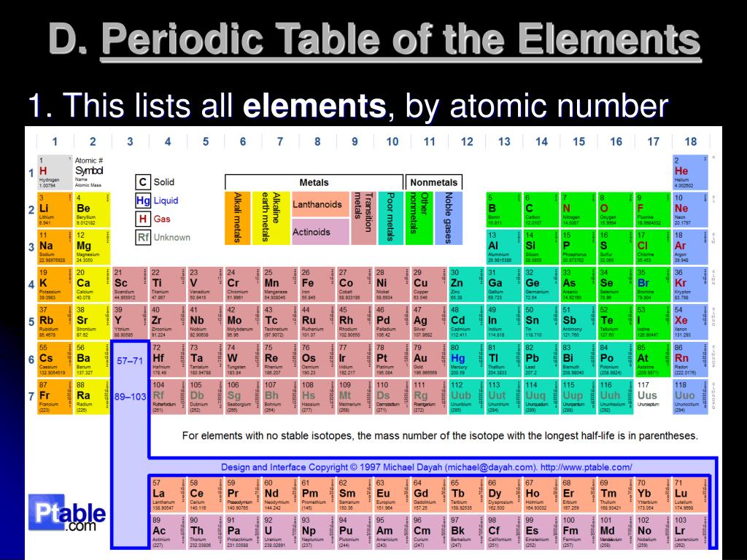Select the Technetium (Tc) element cell

click(x=279, y=322)
